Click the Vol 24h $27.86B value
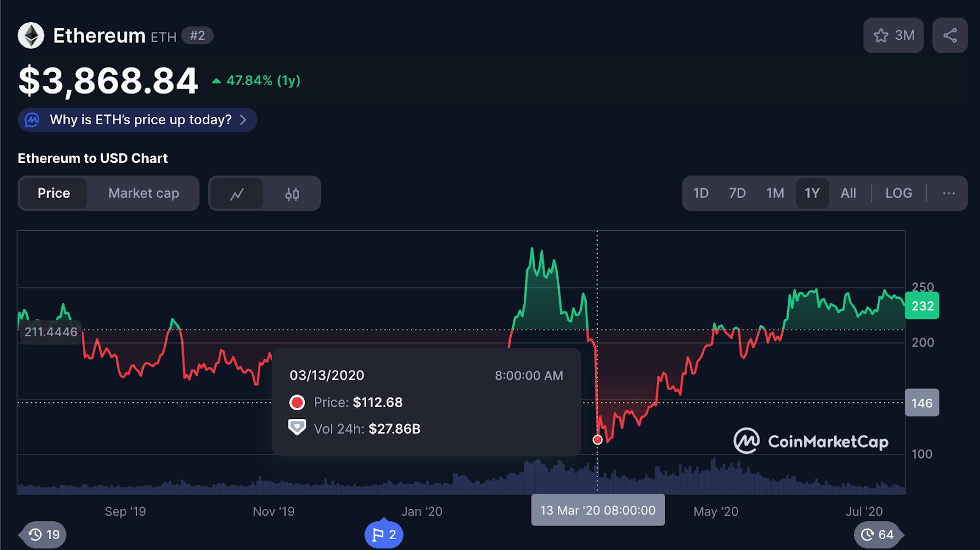The width and height of the screenshot is (980, 550). coord(394,429)
